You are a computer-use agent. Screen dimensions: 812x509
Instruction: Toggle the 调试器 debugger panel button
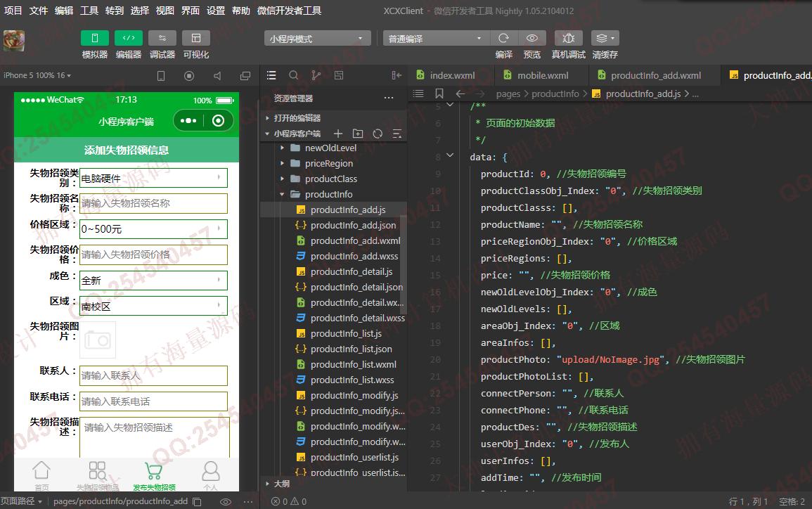click(162, 39)
